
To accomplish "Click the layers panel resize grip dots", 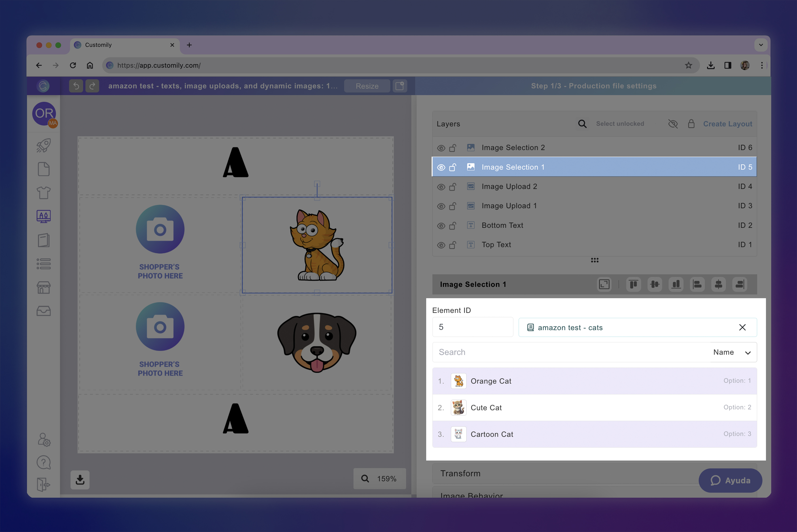I will pyautogui.click(x=594, y=260).
